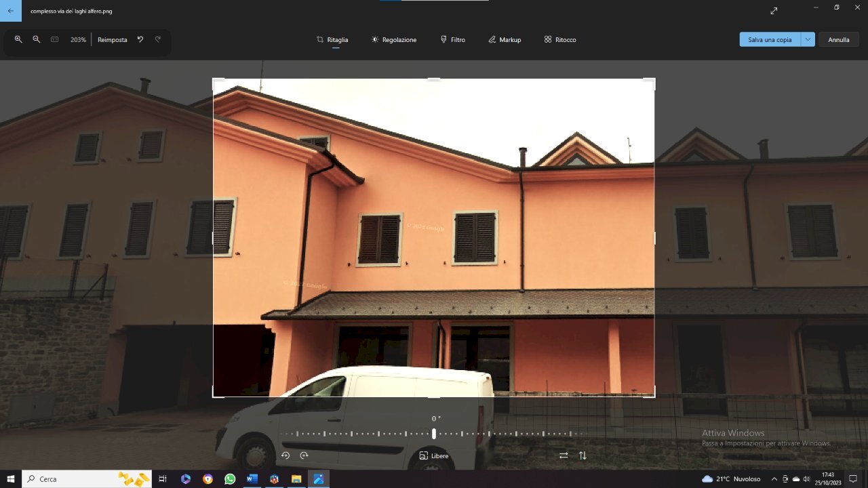Click the zoom out magnifier icon
The width and height of the screenshot is (868, 488).
pyautogui.click(x=37, y=39)
